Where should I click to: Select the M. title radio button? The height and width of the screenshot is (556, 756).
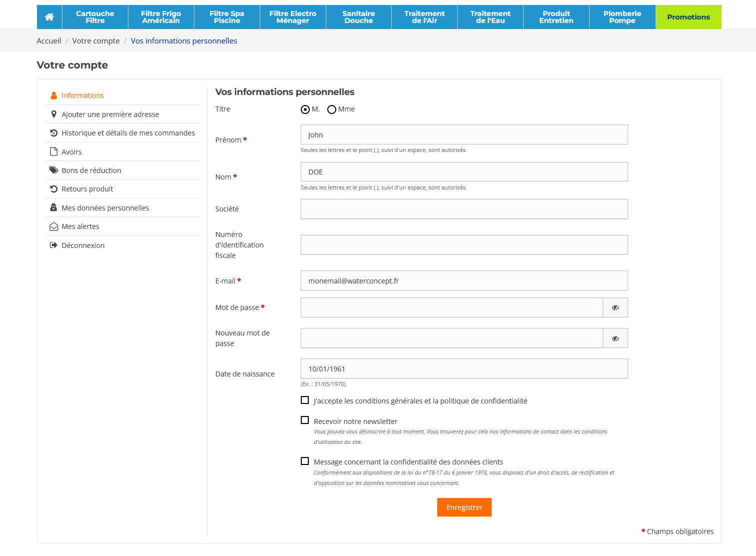pos(305,109)
